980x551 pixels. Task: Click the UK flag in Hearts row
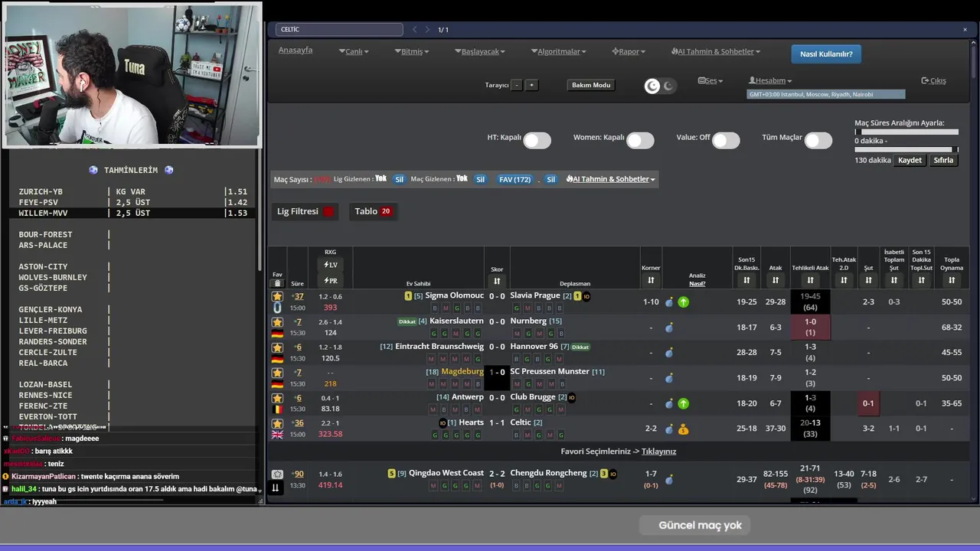277,435
